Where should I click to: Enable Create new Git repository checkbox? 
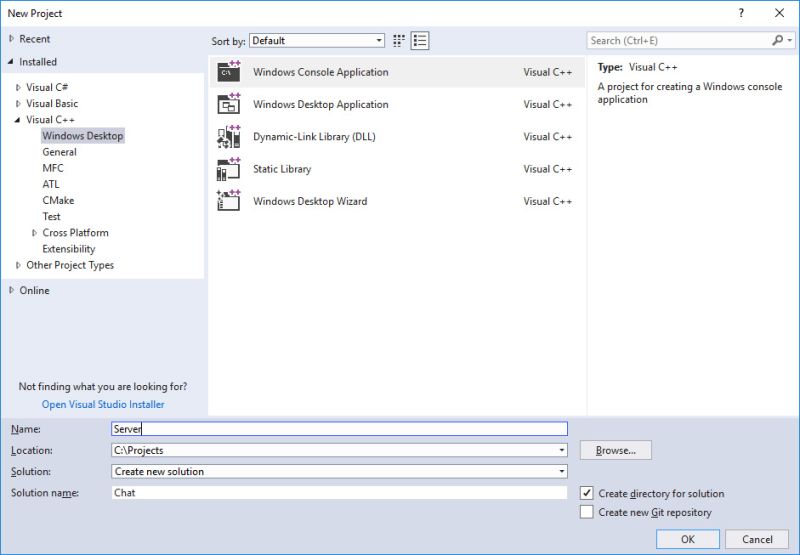click(587, 512)
